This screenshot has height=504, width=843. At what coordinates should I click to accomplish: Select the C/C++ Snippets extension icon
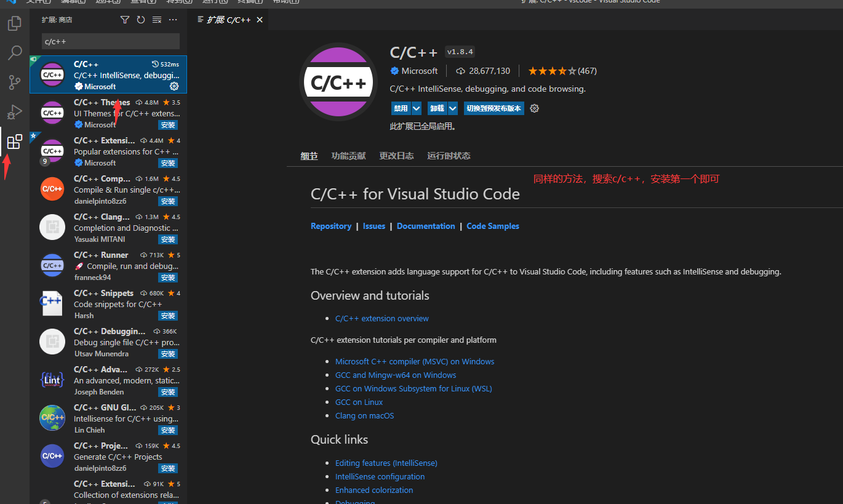(x=52, y=303)
